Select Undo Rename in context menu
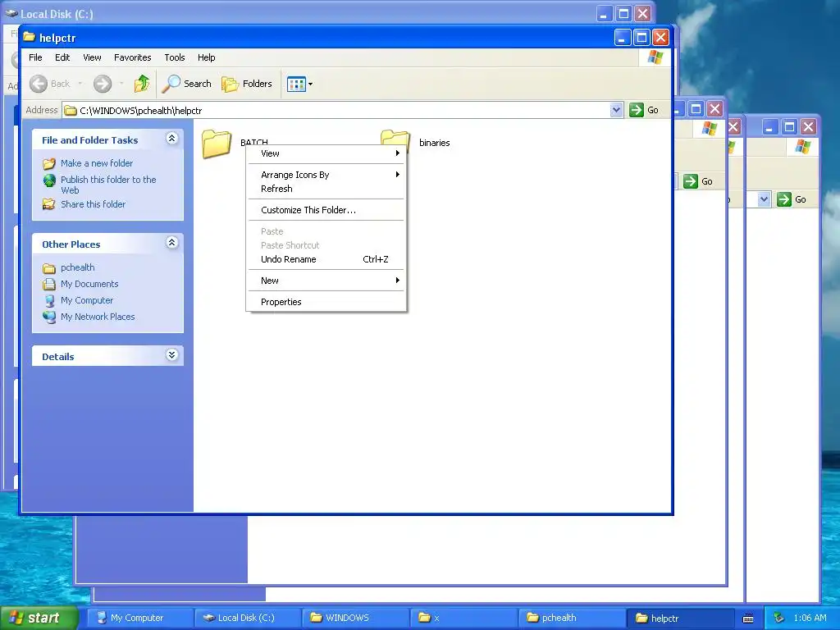 point(326,259)
